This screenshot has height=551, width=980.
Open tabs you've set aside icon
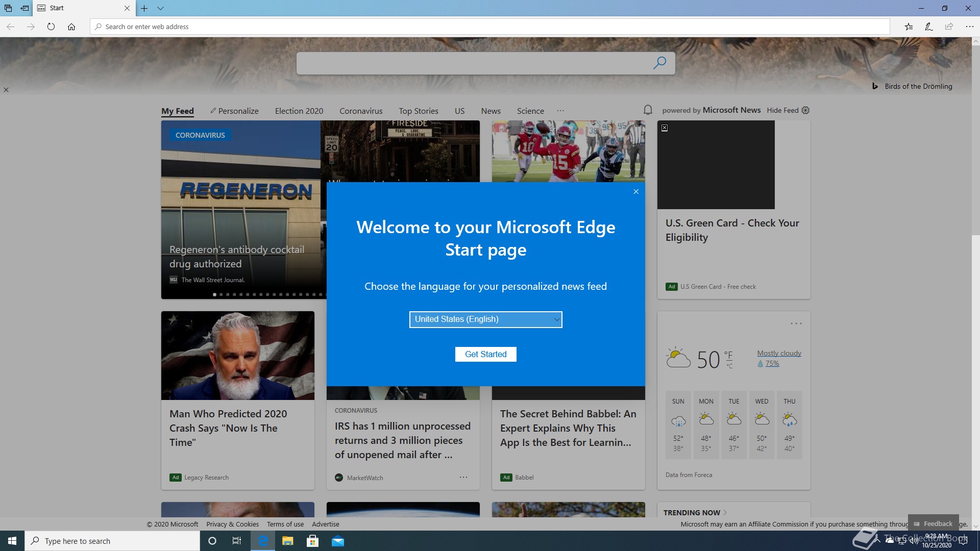pos(8,8)
